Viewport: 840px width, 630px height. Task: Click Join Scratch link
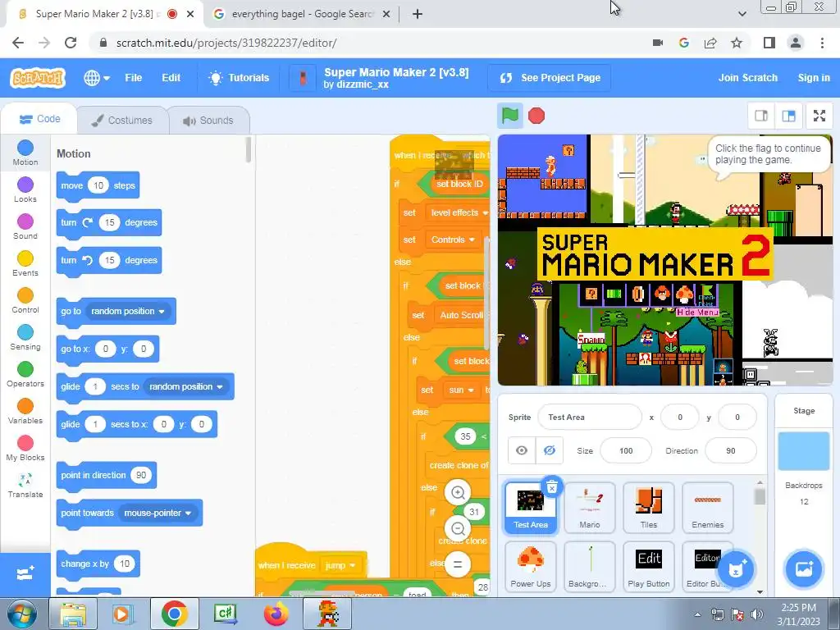748,78
